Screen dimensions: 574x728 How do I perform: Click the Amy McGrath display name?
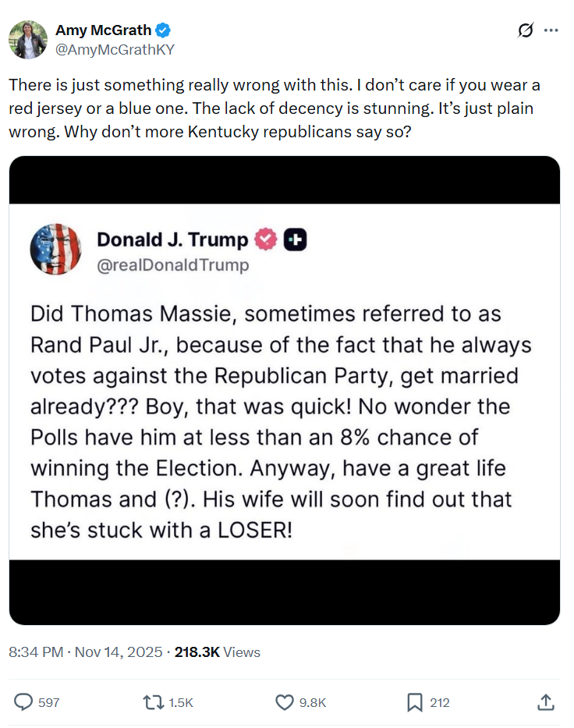click(103, 30)
